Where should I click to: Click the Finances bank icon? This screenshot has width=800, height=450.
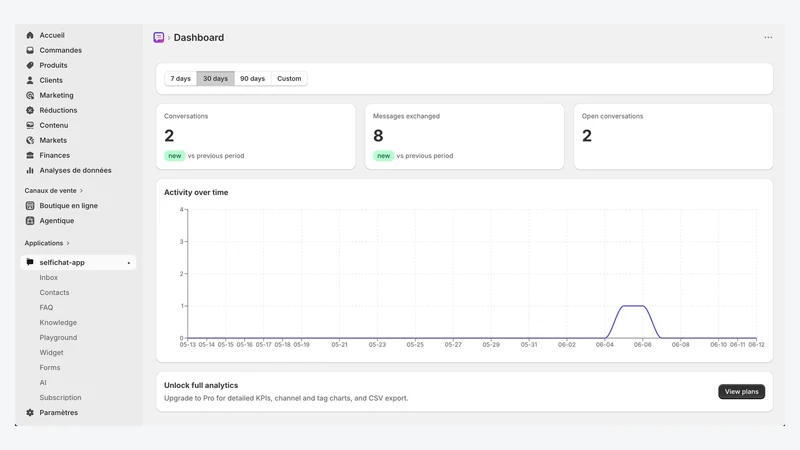pyautogui.click(x=30, y=155)
